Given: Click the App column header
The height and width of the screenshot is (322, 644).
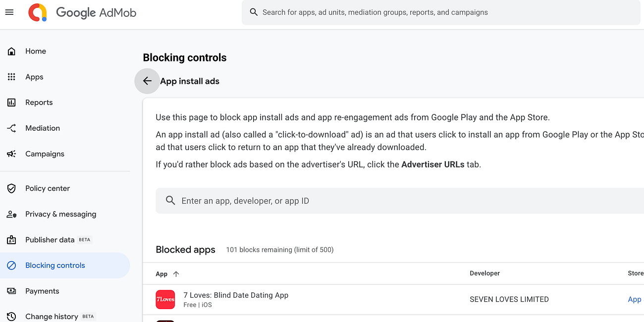Looking at the screenshot, I should pos(161,274).
